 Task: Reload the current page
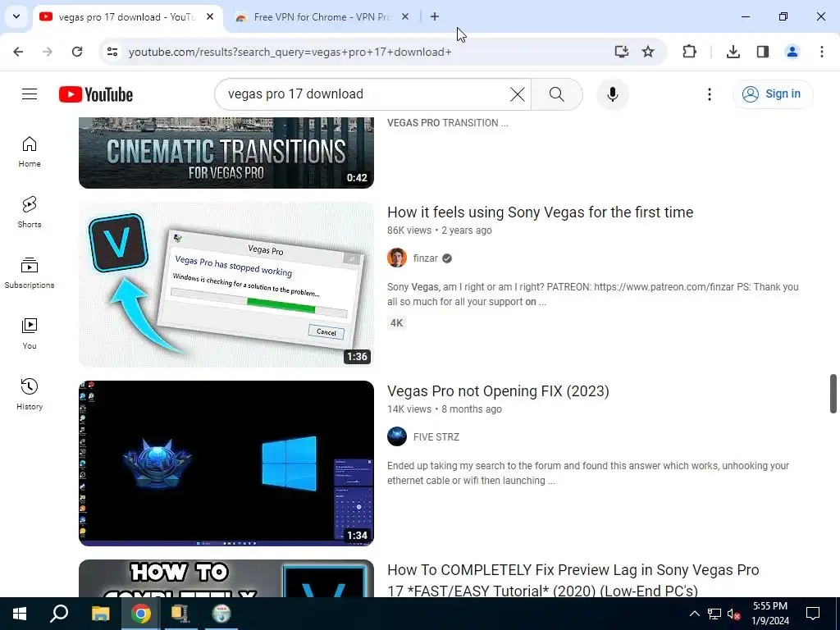tap(77, 52)
